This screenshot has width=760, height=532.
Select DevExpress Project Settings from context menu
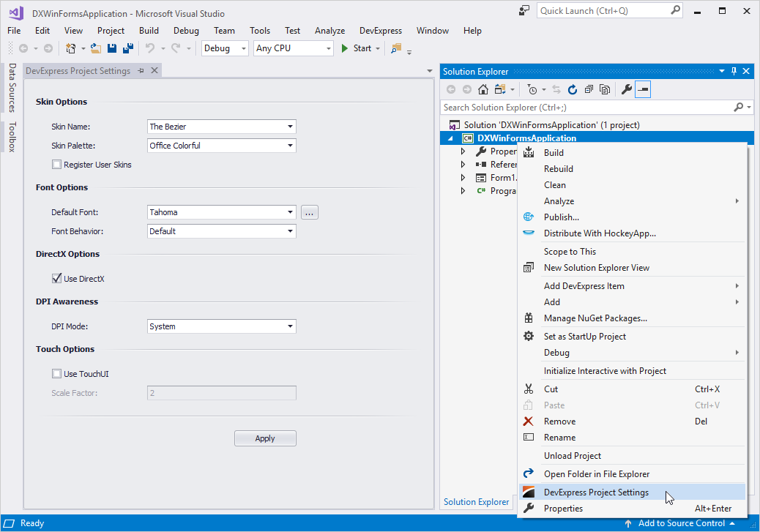click(x=596, y=492)
